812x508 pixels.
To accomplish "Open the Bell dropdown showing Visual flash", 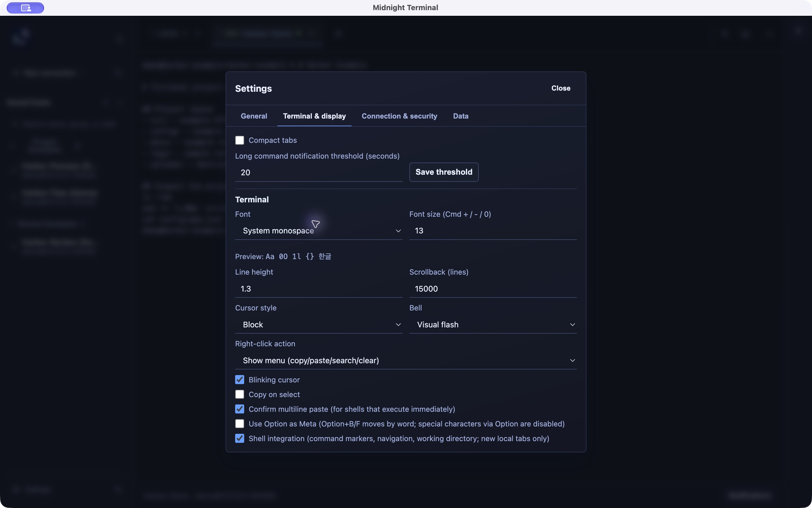I will (493, 325).
